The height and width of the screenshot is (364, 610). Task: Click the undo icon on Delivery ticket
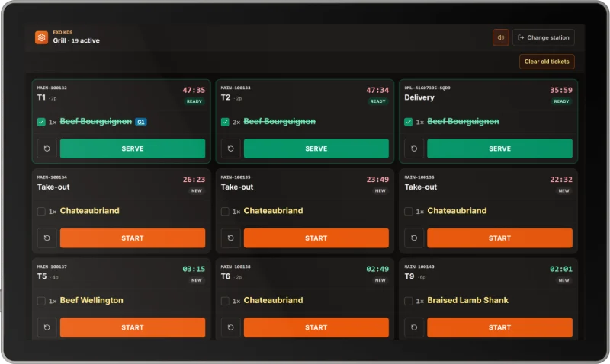[x=414, y=148]
